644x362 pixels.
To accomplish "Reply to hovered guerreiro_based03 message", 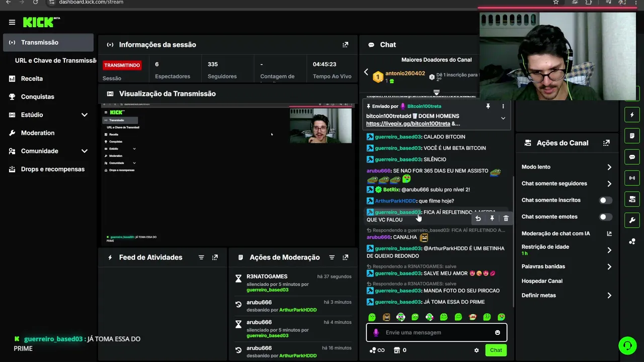I will pos(478,218).
